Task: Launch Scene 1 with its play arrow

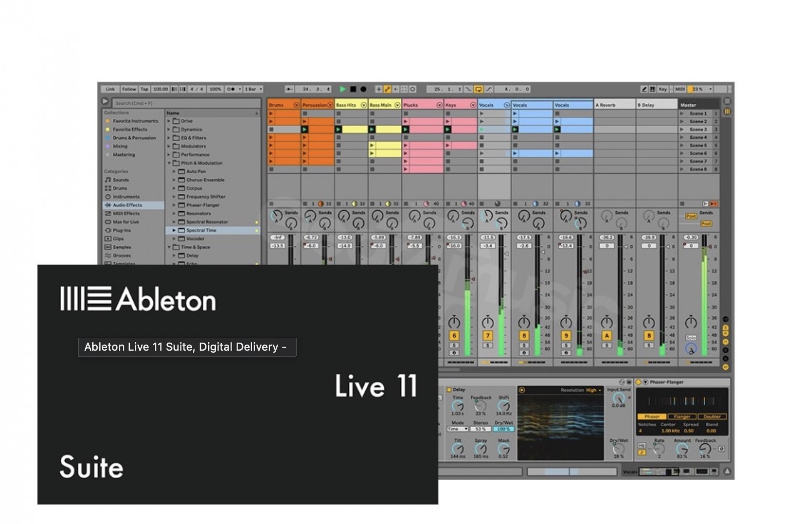Action: tap(682, 114)
